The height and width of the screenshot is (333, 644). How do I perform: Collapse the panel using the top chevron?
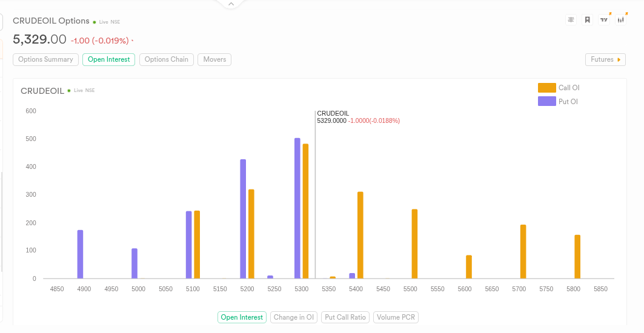tap(230, 4)
